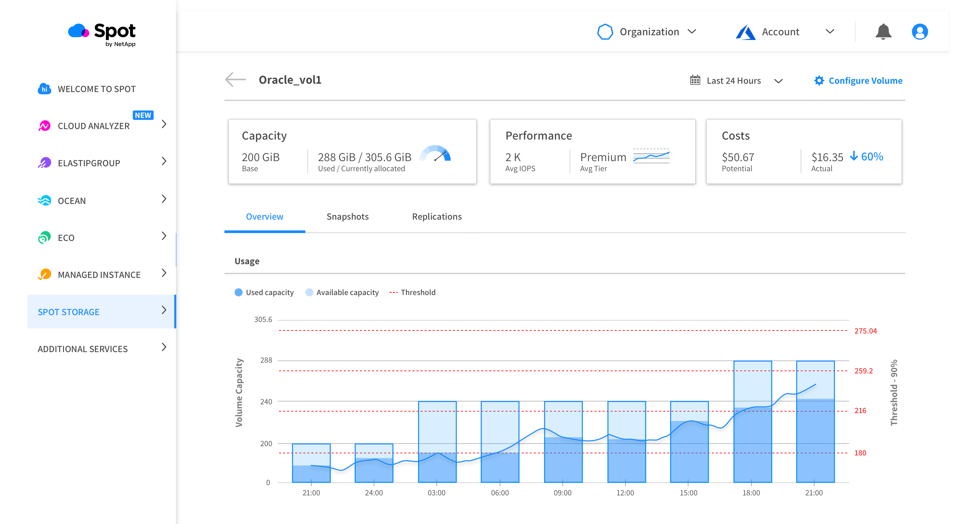Click the Eco spiral icon
This screenshot has width=980, height=524.
(45, 238)
